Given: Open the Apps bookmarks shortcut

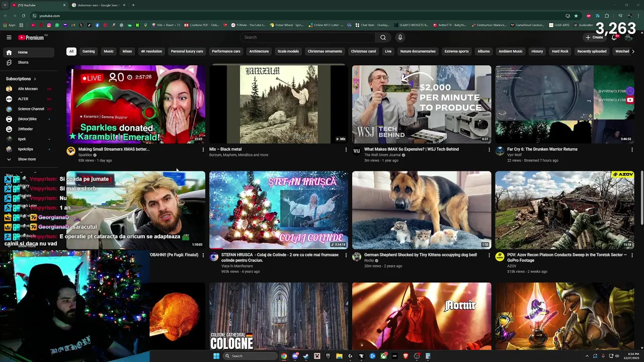Looking at the screenshot, I should pos(9,25).
